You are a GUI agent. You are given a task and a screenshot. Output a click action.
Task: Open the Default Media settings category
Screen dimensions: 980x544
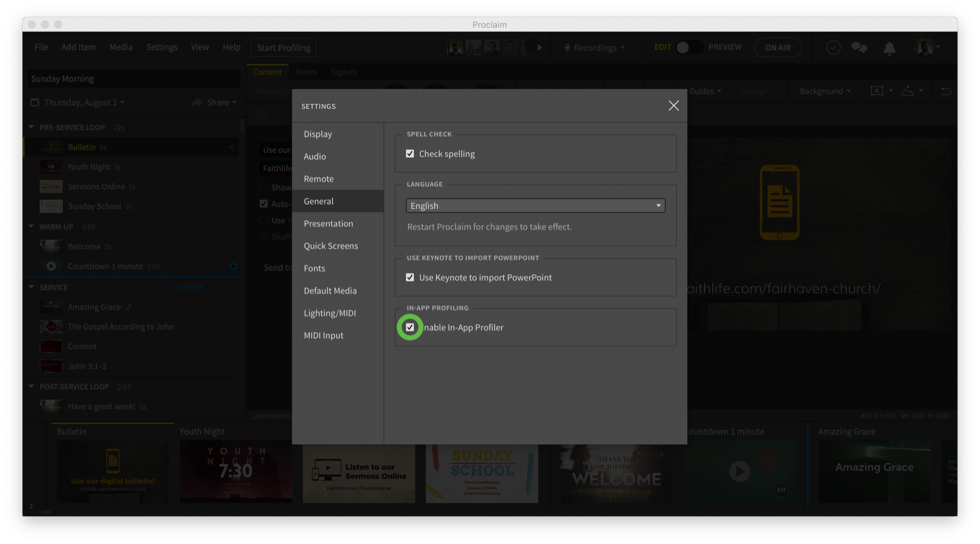pyautogui.click(x=330, y=291)
